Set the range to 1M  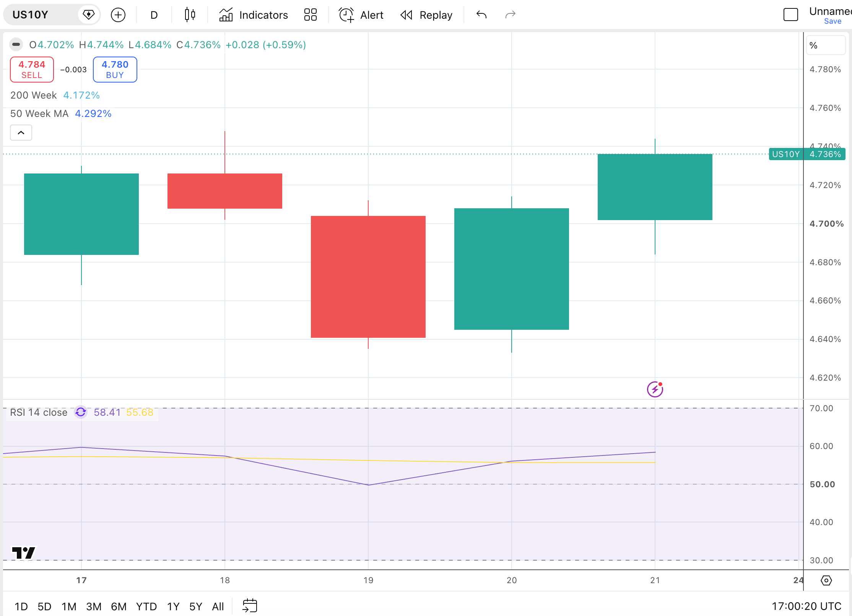point(69,606)
